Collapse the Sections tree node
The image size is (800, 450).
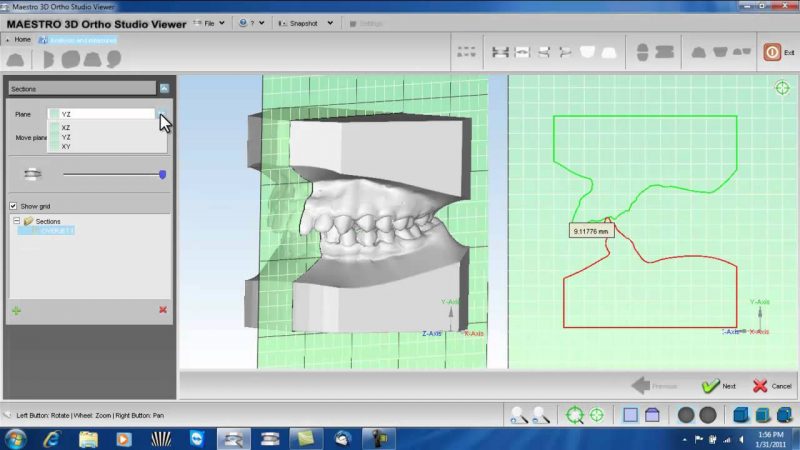(x=17, y=221)
